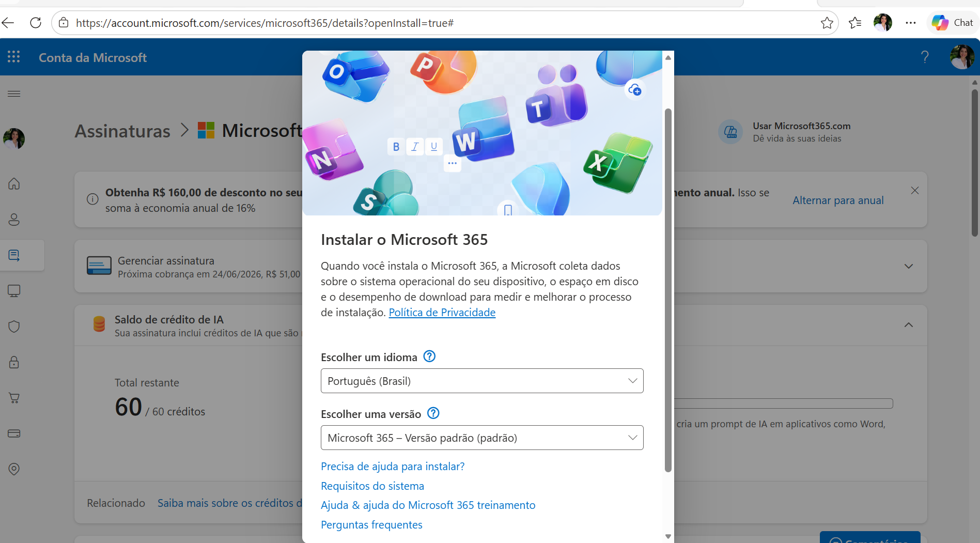Open the Política de Privacidade link
Screen dimensions: 980x543
[x=442, y=313]
